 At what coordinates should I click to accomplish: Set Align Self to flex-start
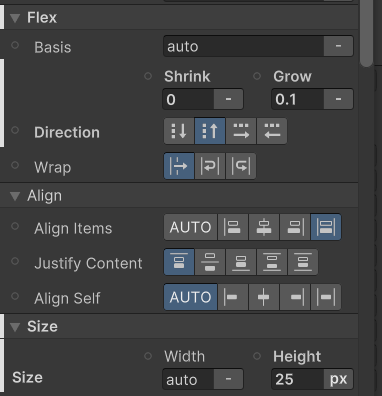233,297
